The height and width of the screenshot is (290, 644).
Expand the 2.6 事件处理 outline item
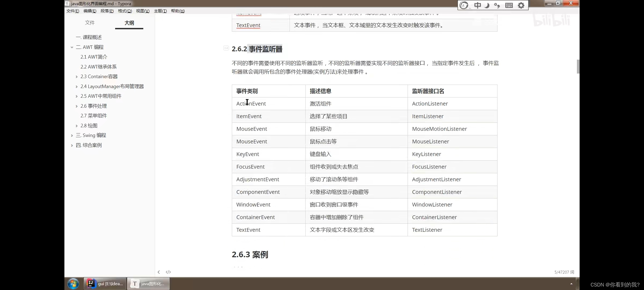(77, 106)
